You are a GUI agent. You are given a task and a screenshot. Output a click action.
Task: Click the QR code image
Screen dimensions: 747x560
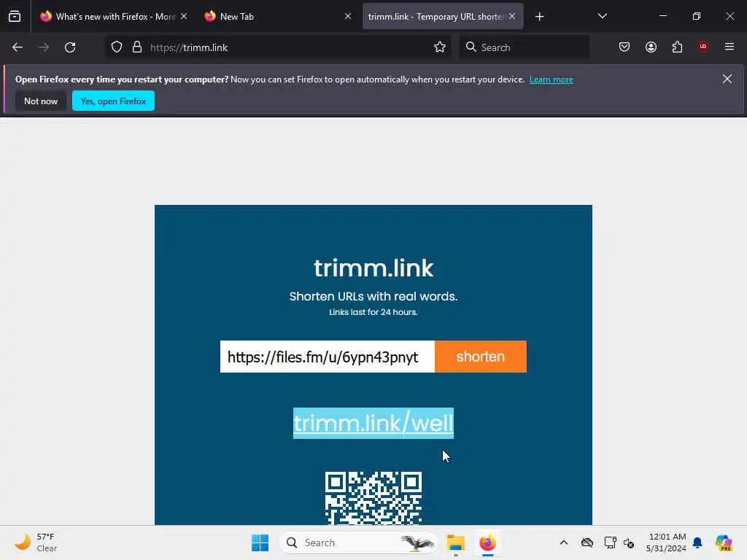click(x=373, y=498)
